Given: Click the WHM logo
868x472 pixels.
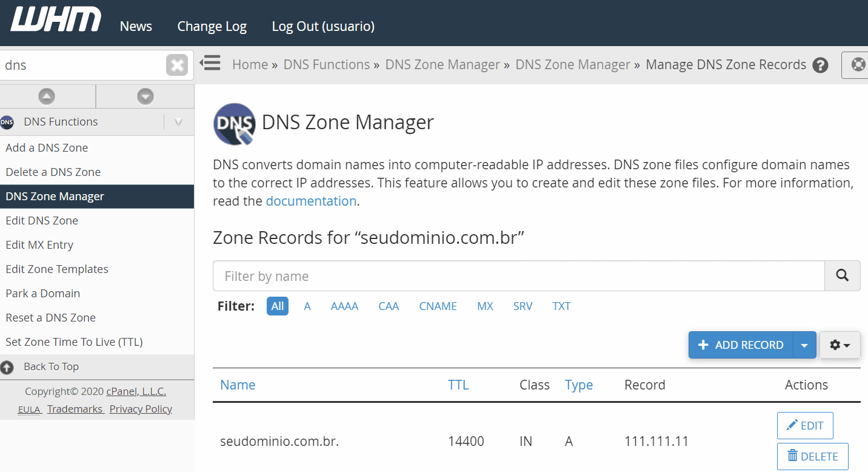Looking at the screenshot, I should point(56,20).
